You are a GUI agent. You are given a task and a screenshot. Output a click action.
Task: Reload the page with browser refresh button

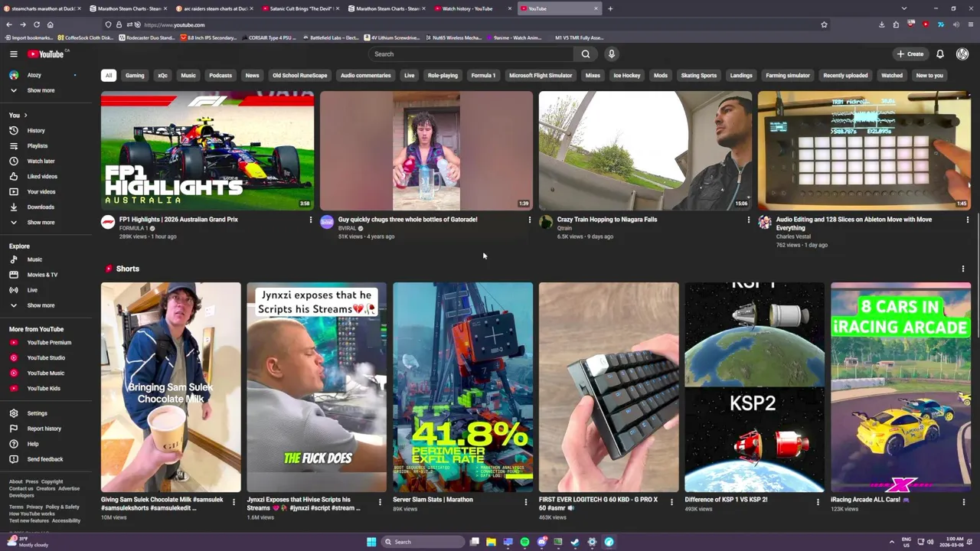(36, 24)
